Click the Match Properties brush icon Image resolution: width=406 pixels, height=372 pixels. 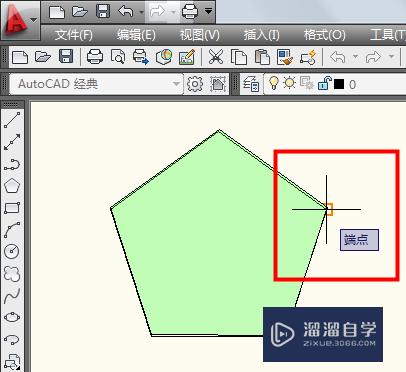pos(285,57)
